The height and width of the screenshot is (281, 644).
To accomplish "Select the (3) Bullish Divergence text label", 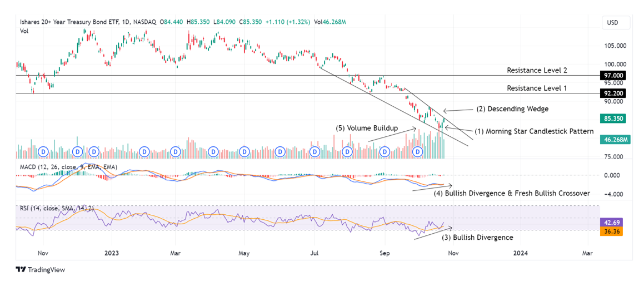I will (x=477, y=238).
